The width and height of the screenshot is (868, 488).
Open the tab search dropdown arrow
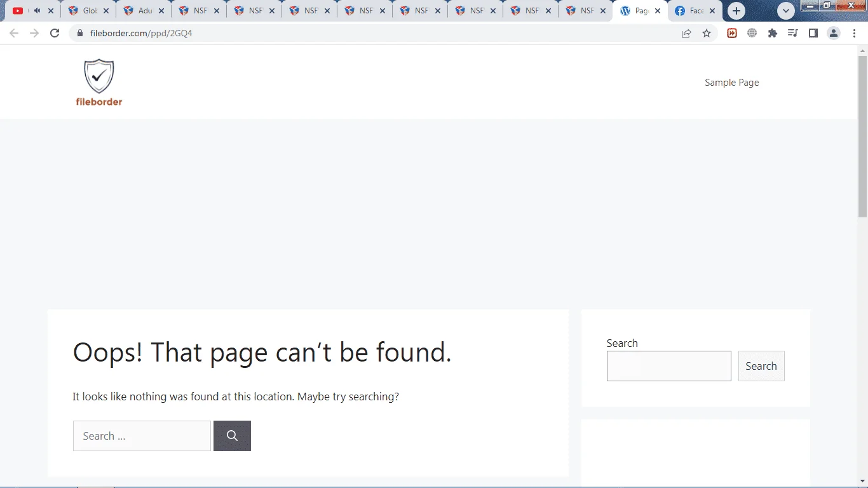tap(786, 11)
